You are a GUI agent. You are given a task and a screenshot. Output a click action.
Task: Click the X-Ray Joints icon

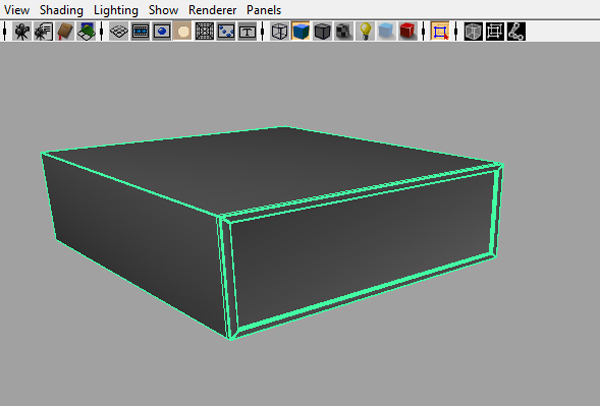[516, 31]
